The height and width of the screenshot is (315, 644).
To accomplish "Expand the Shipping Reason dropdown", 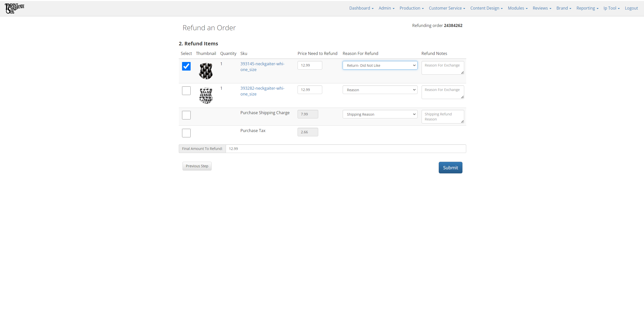I will pyautogui.click(x=380, y=114).
